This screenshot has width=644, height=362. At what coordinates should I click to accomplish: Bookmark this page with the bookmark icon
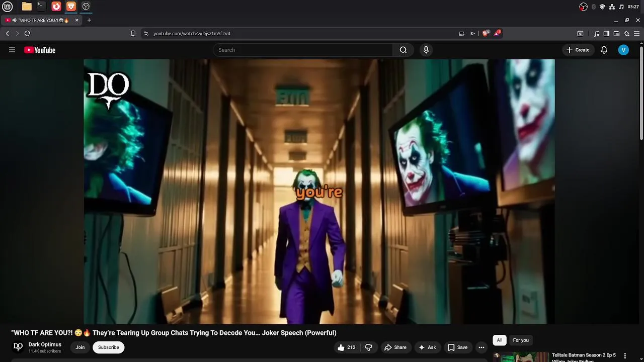(x=133, y=33)
